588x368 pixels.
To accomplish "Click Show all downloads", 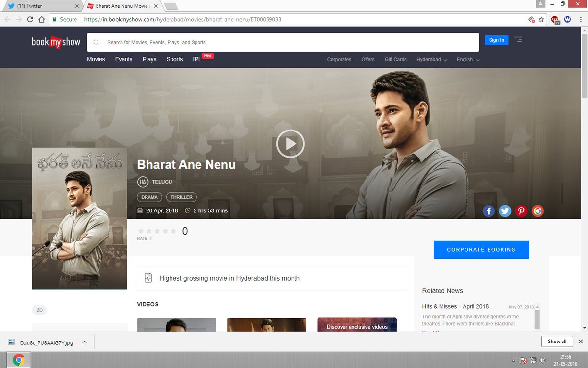I will (557, 342).
